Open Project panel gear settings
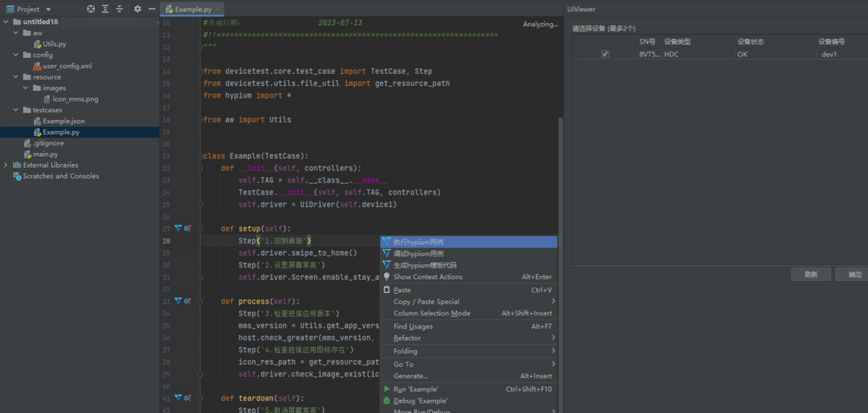The width and height of the screenshot is (868, 413). (x=137, y=9)
